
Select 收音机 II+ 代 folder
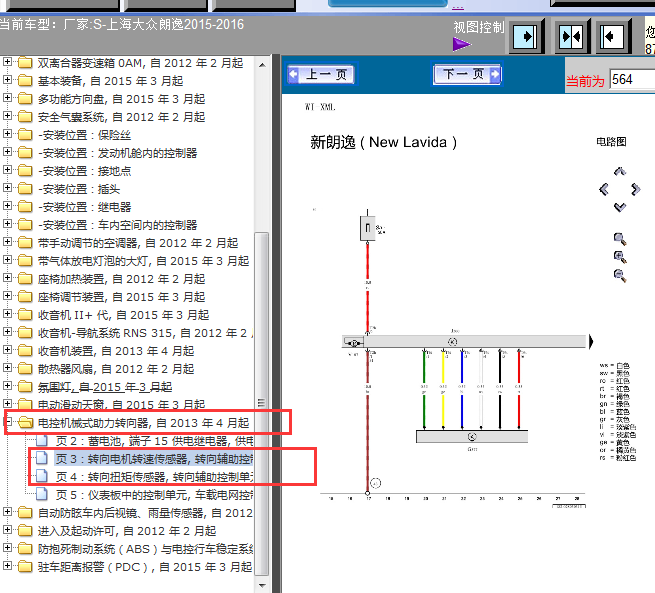123,315
